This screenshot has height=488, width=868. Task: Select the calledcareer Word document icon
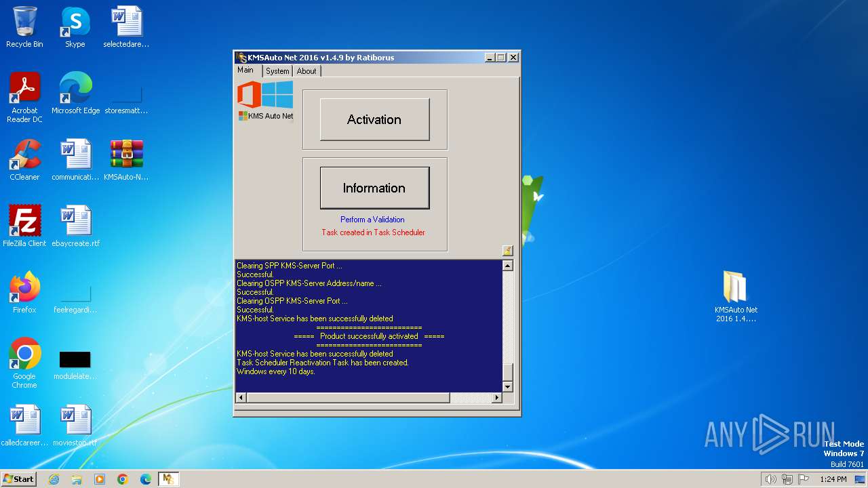24,426
